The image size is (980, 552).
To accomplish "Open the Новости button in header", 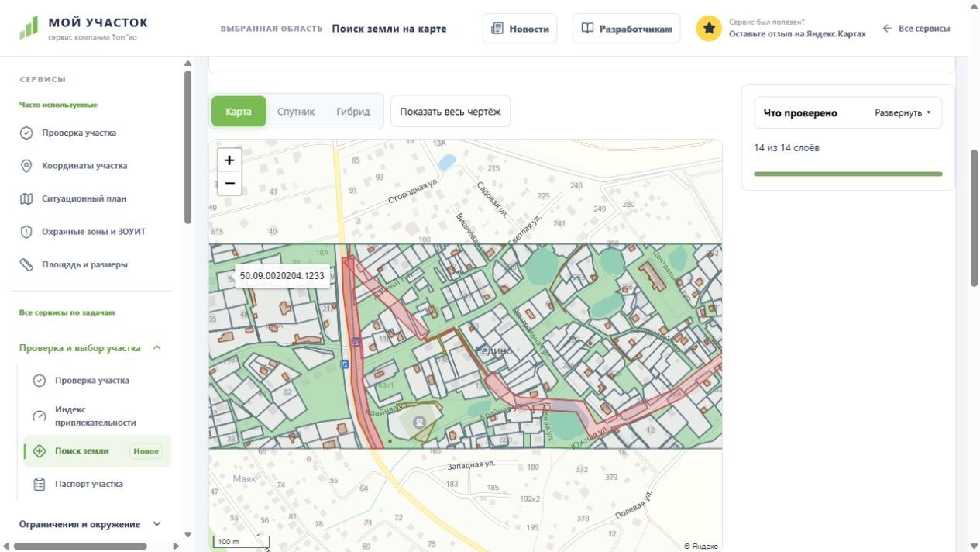I will point(520,29).
